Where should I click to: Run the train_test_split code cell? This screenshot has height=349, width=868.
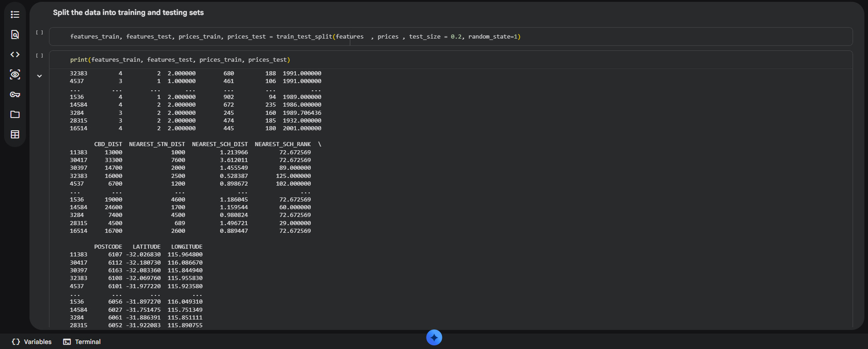(39, 33)
